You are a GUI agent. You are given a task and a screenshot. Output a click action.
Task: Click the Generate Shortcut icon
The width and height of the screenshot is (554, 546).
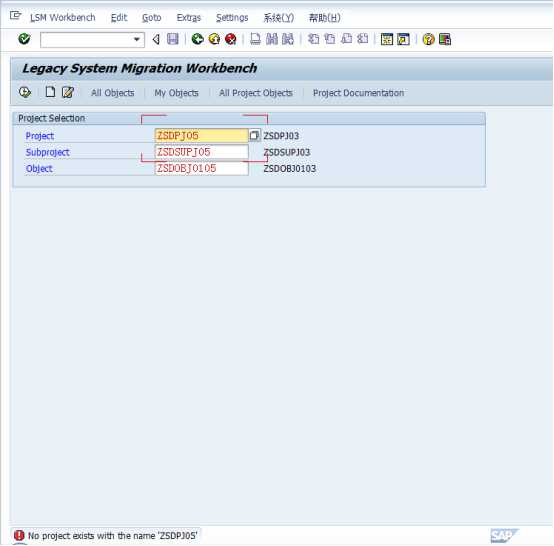pos(403,39)
